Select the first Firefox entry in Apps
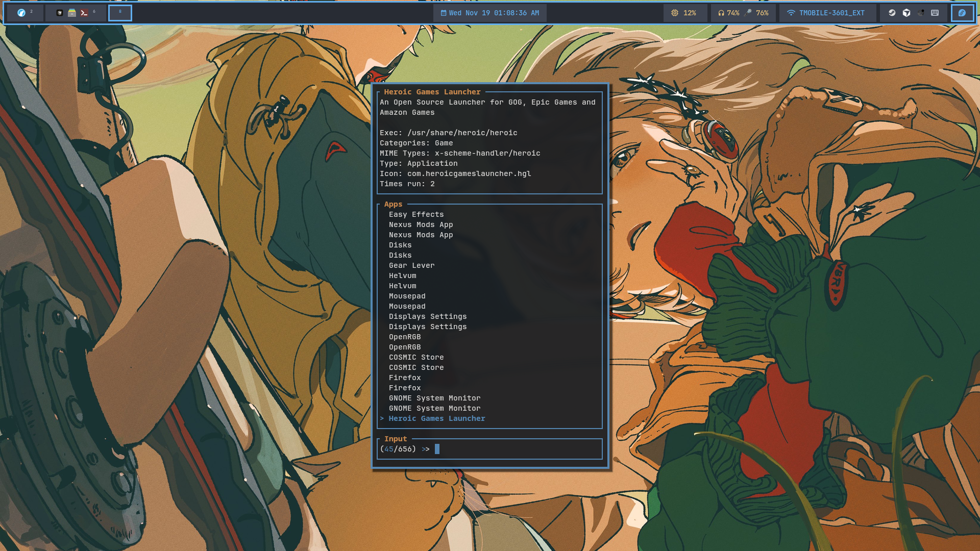The height and width of the screenshot is (551, 980). [x=405, y=378]
